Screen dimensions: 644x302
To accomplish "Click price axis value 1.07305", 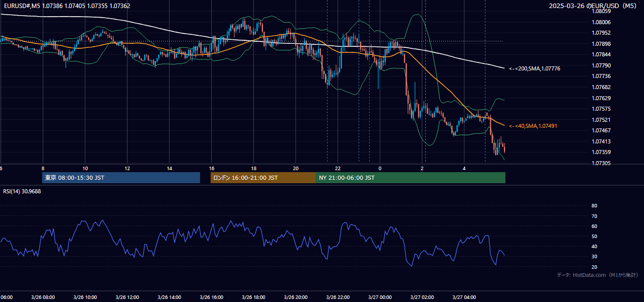I will coord(601,163).
